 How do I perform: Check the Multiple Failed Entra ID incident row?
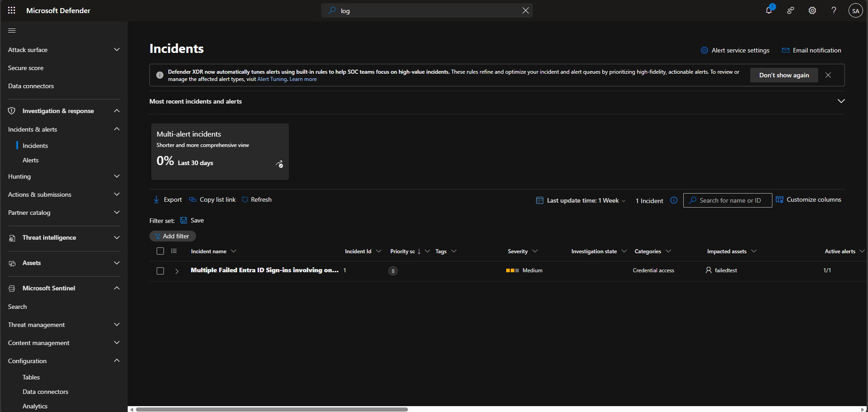(x=160, y=270)
